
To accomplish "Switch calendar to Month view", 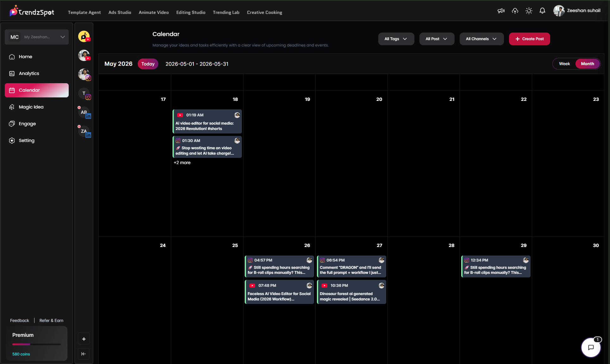I will (x=587, y=64).
